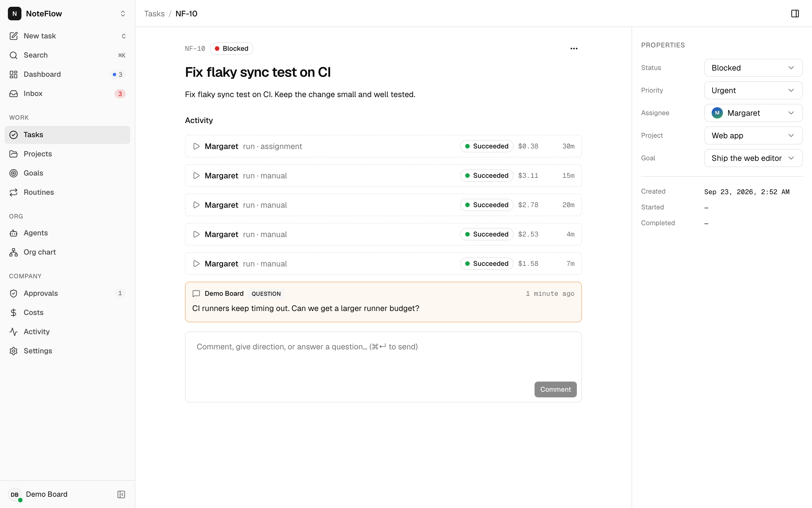Viewport: 812px width, 508px height.
Task: Click the Blocked status badge near NF-10
Action: click(231, 48)
